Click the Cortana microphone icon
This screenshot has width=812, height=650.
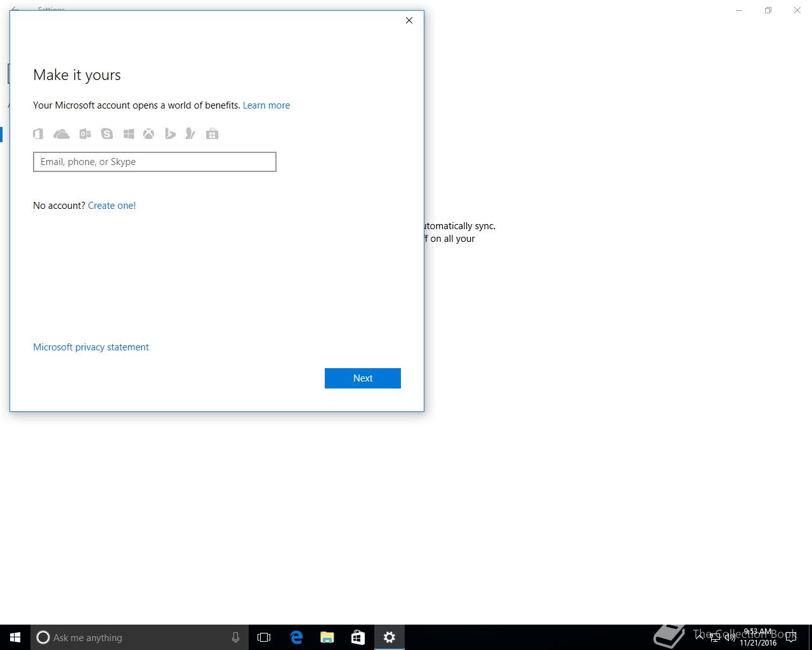pos(235,637)
